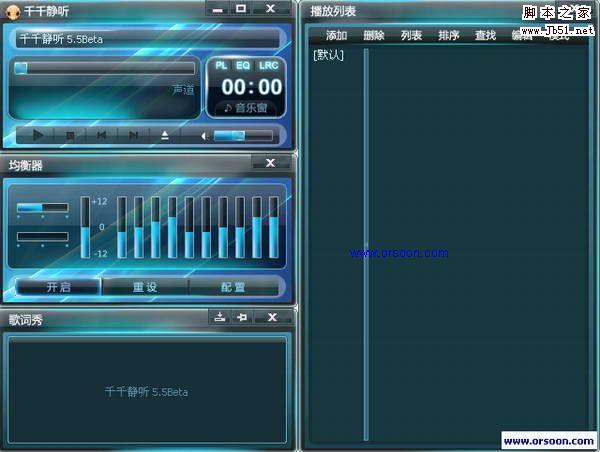Stop playback using the Stop button
600x452 pixels.
tap(70, 135)
